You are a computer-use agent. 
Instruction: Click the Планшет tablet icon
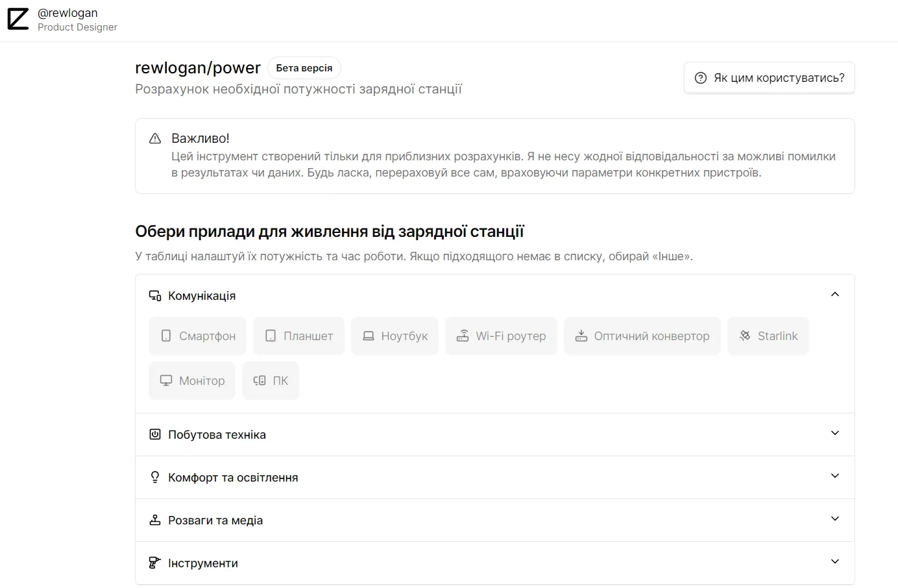coord(271,336)
